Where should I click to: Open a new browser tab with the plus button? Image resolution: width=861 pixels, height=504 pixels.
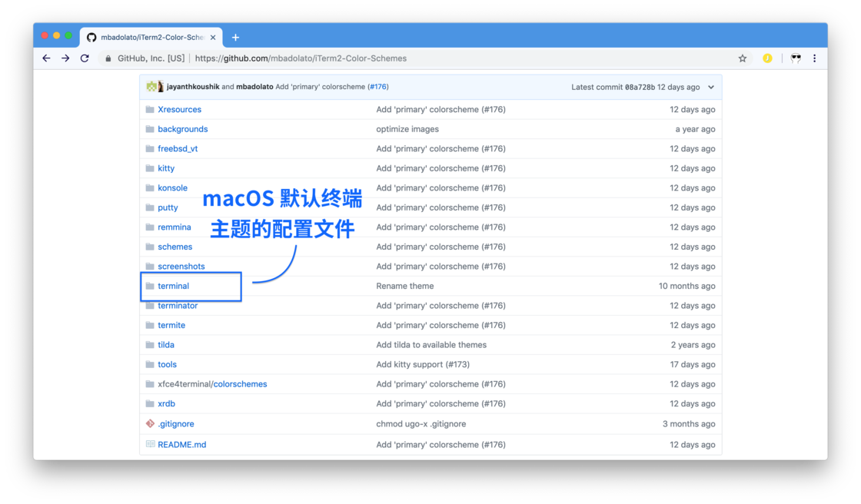click(x=235, y=37)
